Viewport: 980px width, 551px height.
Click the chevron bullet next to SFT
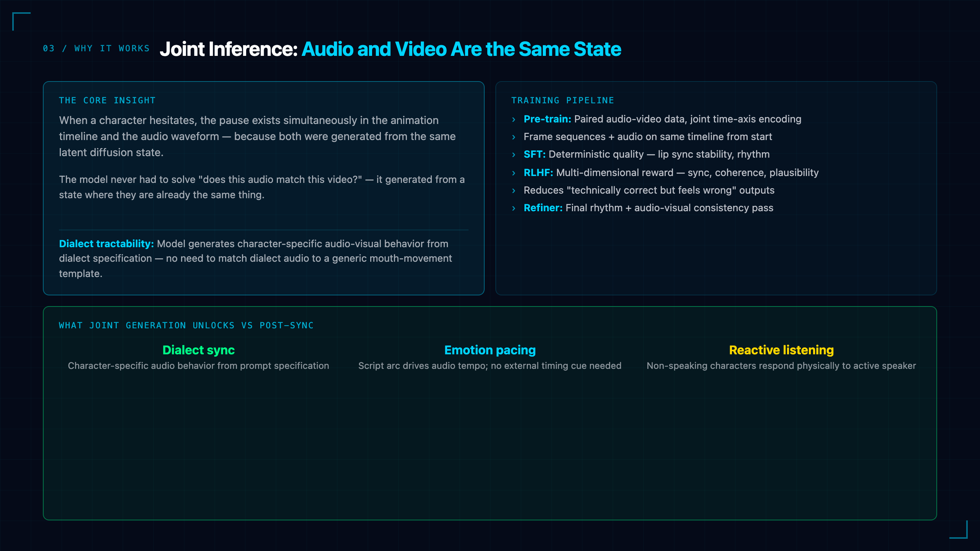click(514, 155)
